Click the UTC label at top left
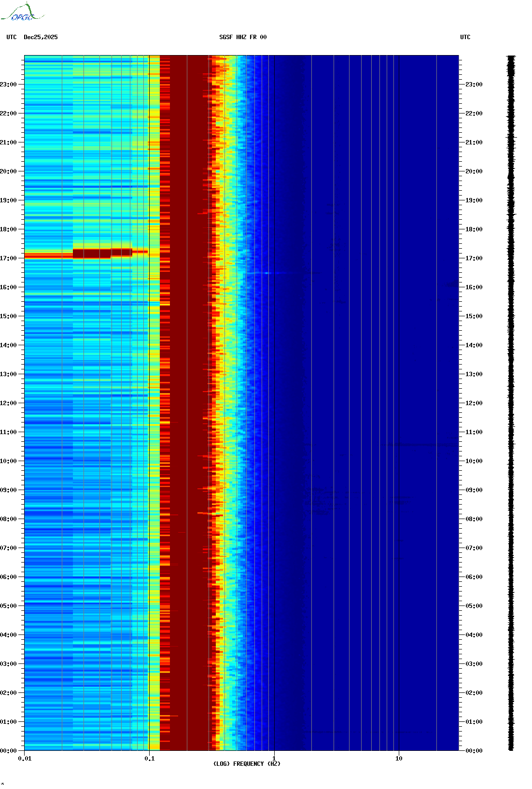This screenshot has width=532, height=789. click(12, 37)
